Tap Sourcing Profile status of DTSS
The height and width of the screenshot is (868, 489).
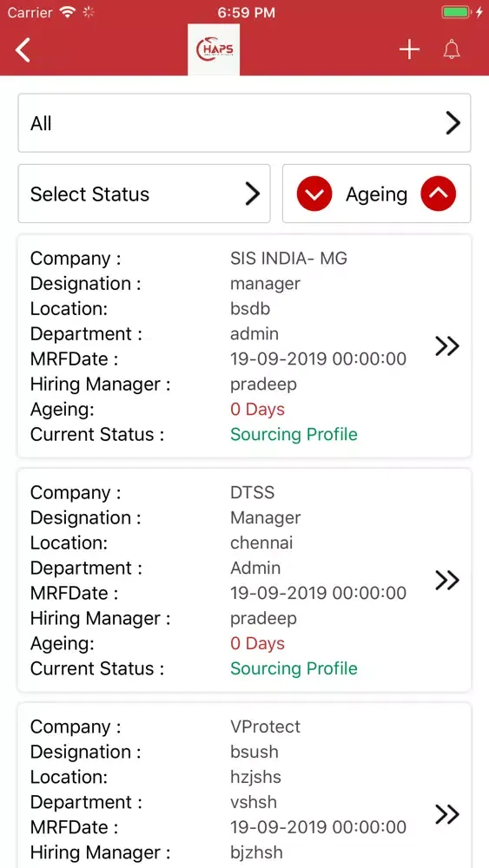click(294, 668)
